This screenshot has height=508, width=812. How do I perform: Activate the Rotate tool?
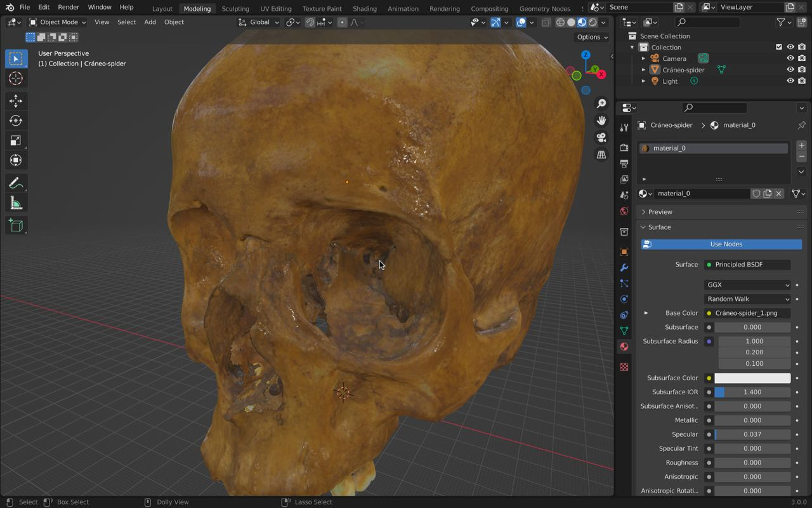16,121
